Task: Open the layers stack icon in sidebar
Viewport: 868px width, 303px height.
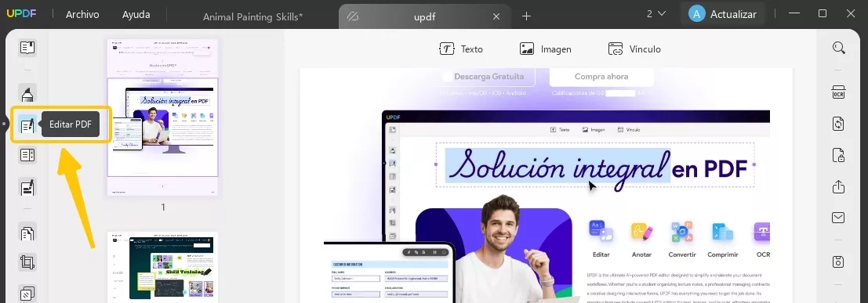Action: click(27, 293)
